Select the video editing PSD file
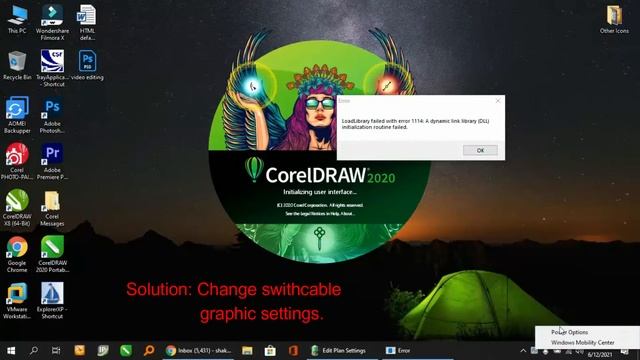The height and width of the screenshot is (360, 640). (x=87, y=65)
